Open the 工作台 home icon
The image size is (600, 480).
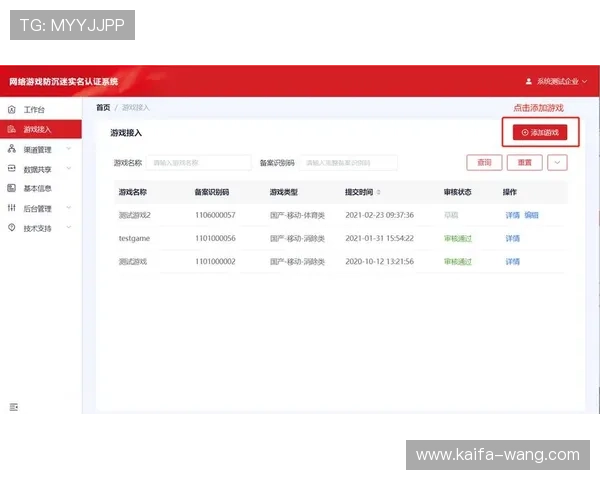[12, 110]
